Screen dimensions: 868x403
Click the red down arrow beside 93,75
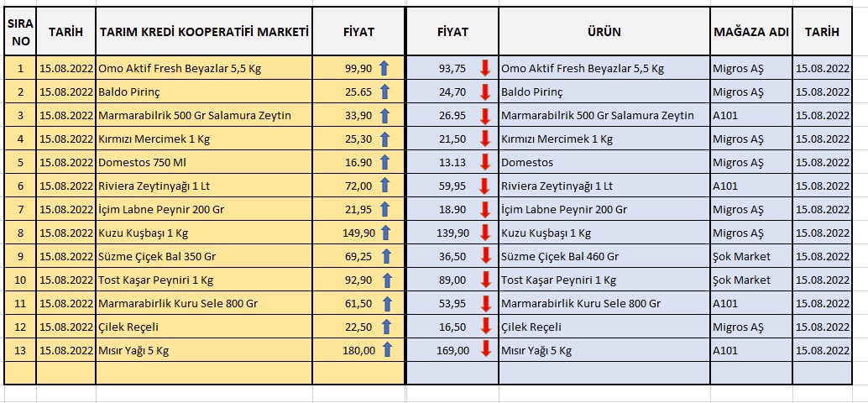coord(484,68)
